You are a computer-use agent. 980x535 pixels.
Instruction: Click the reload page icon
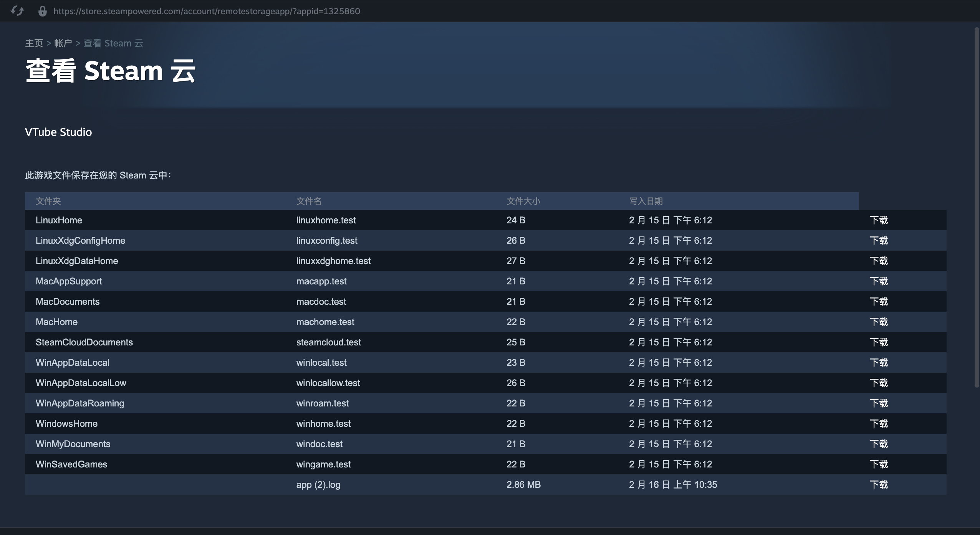(17, 11)
